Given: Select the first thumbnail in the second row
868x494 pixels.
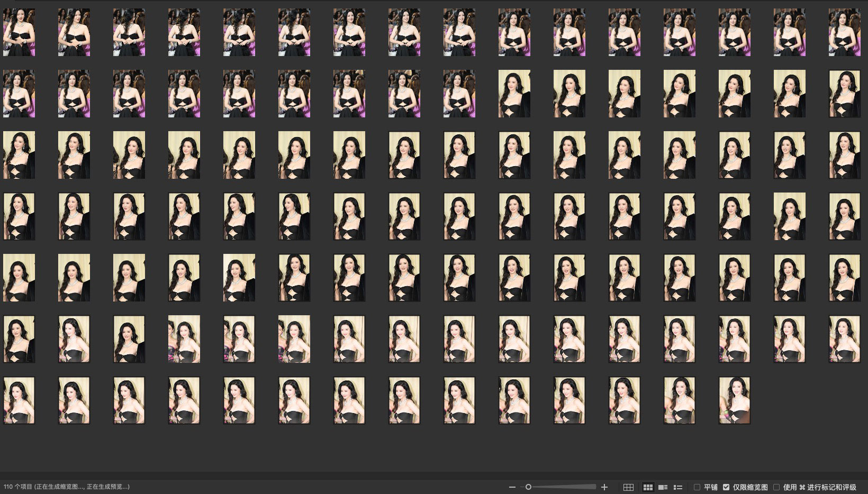Looking at the screenshot, I should coord(19,94).
